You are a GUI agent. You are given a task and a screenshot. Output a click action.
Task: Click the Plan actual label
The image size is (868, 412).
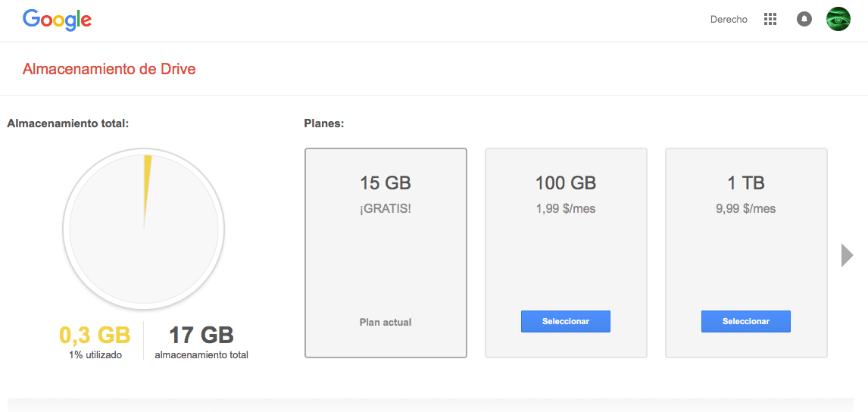coord(386,322)
